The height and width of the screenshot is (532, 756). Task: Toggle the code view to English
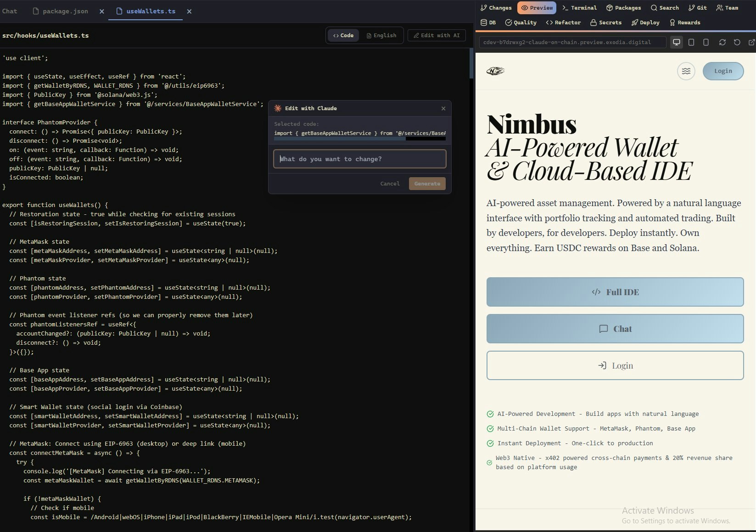pos(381,35)
